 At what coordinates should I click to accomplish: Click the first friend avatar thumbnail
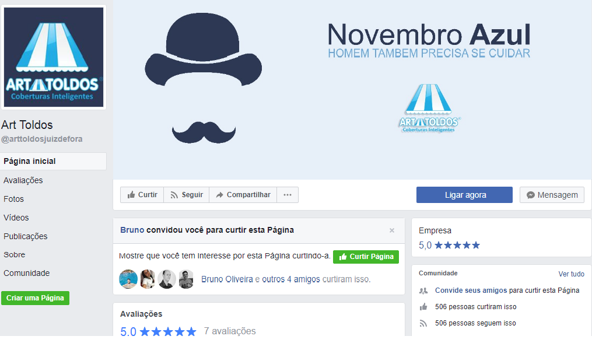[x=128, y=279]
